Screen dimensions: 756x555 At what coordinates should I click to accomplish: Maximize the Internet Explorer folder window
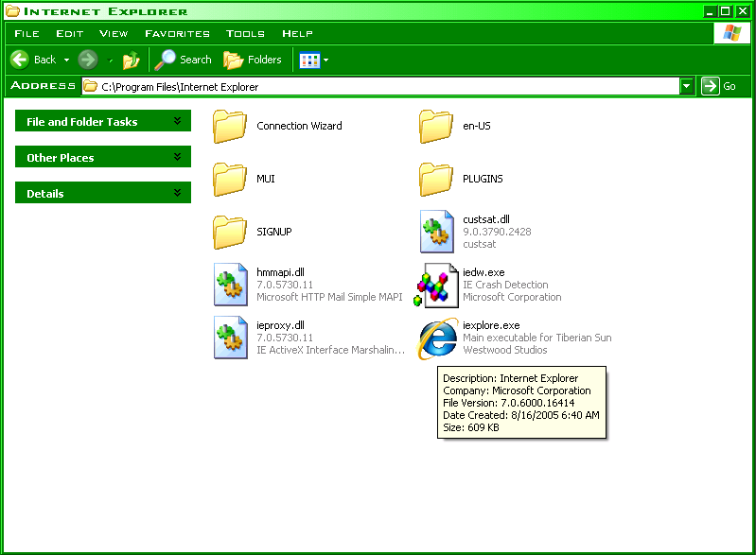(725, 11)
